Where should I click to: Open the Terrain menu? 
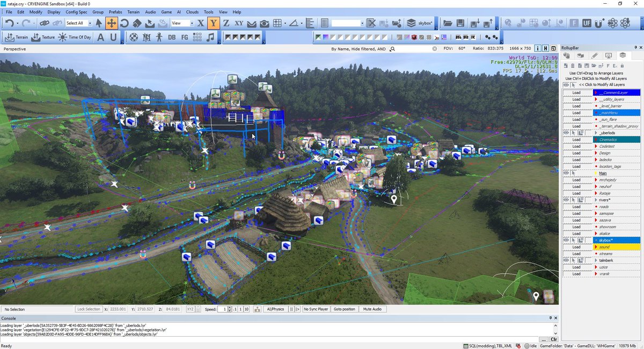pyautogui.click(x=133, y=12)
